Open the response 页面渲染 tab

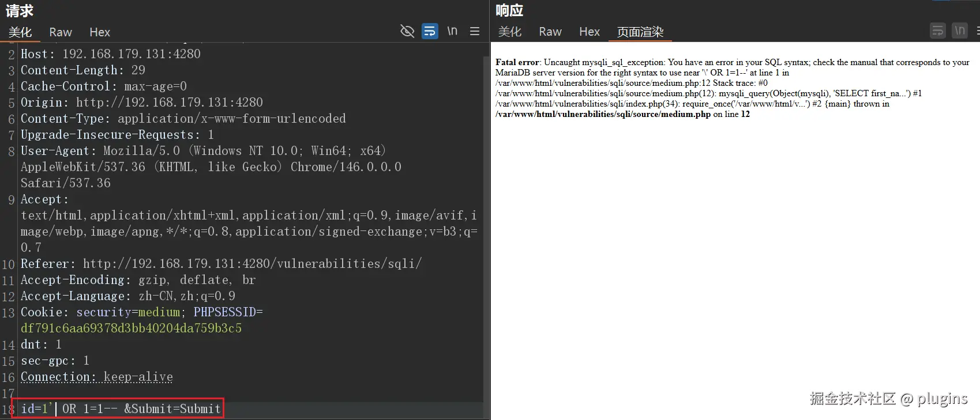(640, 32)
